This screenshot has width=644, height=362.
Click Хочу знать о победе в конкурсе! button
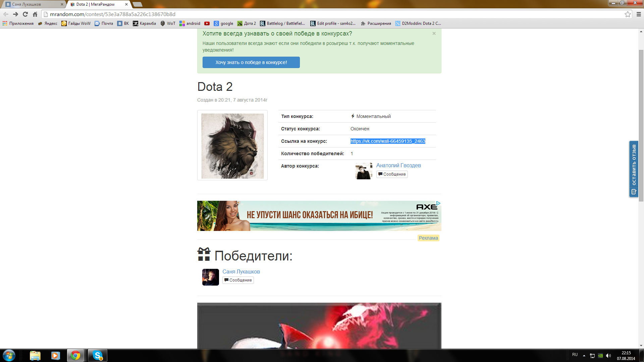(251, 62)
